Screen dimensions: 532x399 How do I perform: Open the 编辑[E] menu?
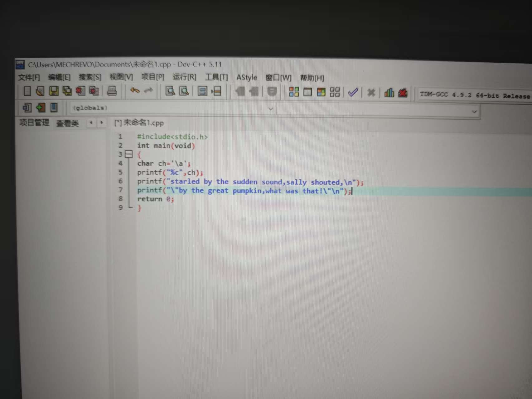(x=59, y=77)
